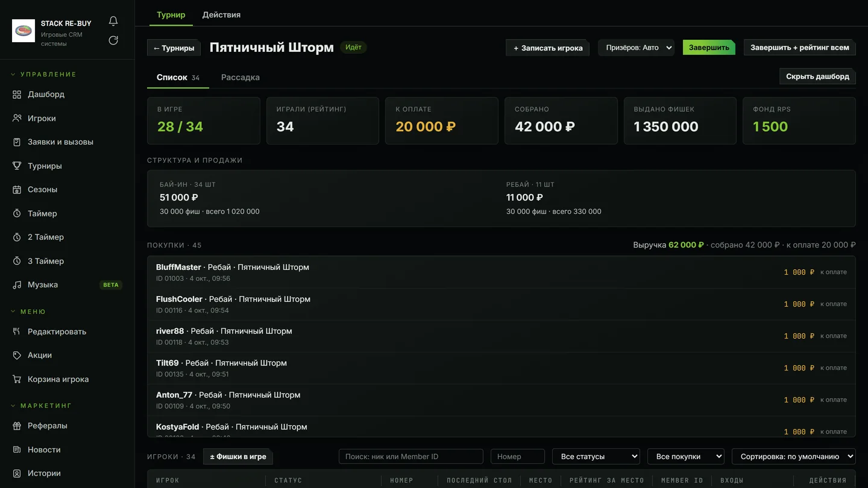Click the Музыка note icon
The image size is (868, 488).
coord(17,285)
